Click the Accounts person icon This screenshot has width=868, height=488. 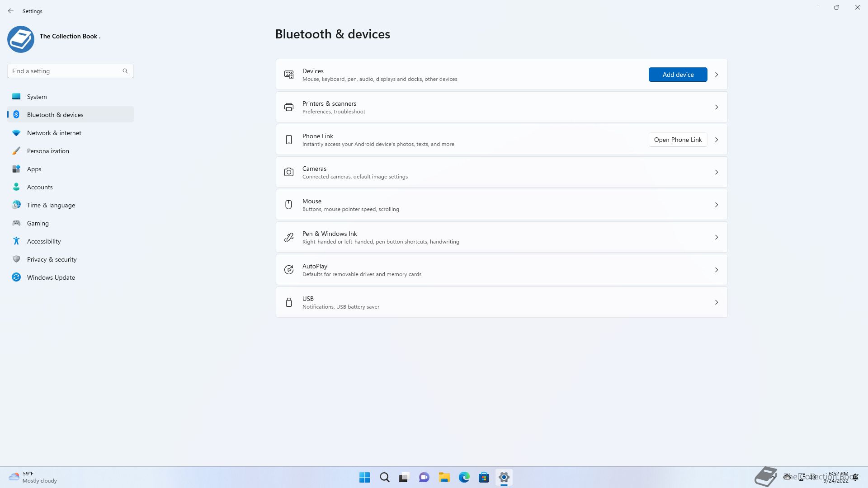click(x=16, y=187)
